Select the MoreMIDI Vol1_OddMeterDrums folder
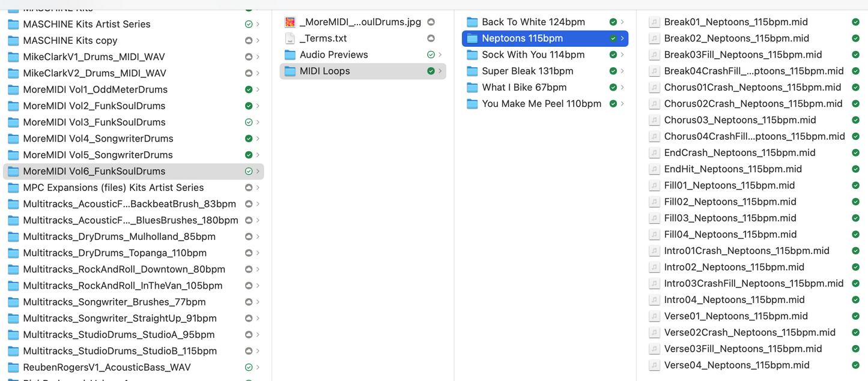Viewport: 868px width, 381px height. (95, 89)
